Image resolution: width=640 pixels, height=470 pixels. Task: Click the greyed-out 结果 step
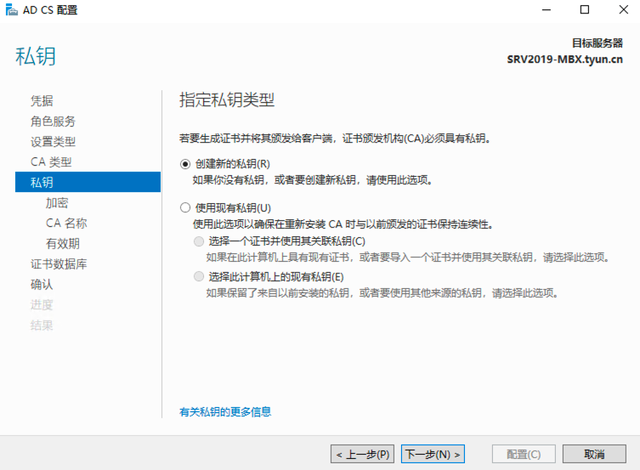pos(42,325)
